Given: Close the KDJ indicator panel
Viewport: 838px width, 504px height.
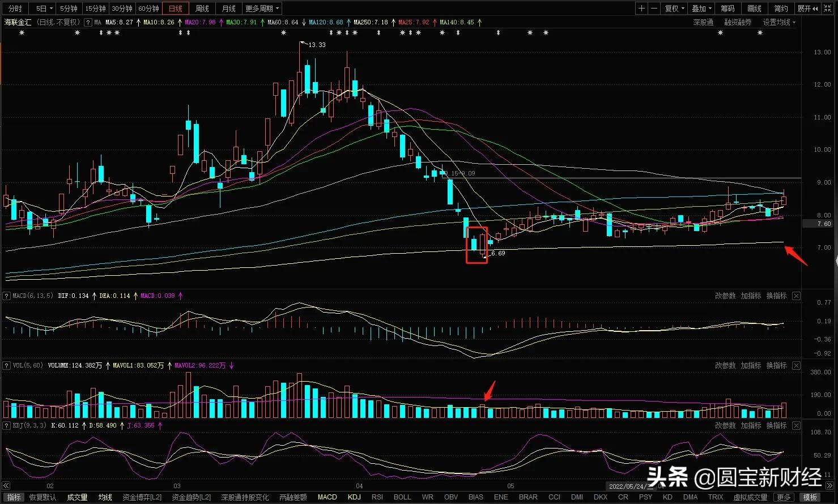Looking at the screenshot, I should click(x=796, y=426).
